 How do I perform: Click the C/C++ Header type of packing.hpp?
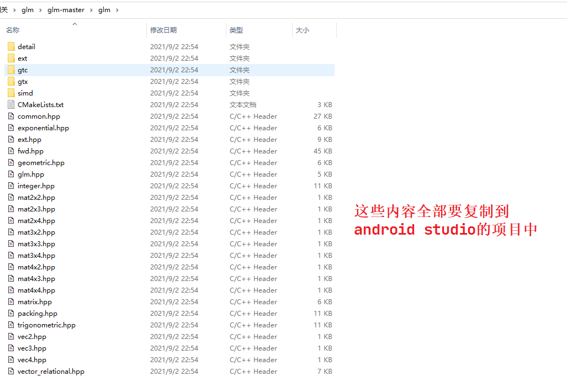[253, 313]
